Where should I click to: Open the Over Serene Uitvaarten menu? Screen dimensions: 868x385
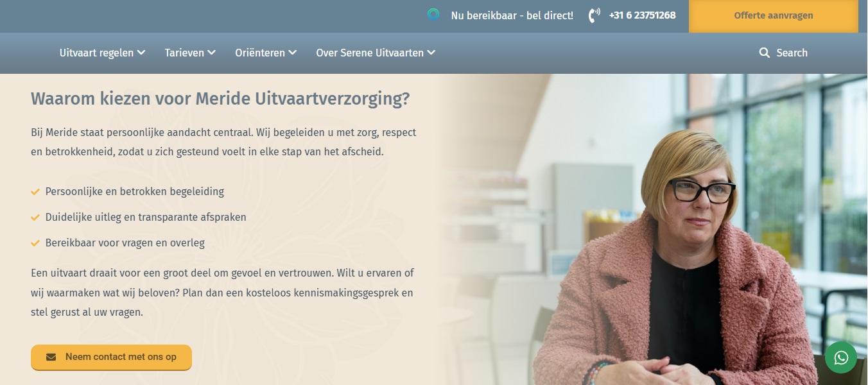(x=370, y=53)
